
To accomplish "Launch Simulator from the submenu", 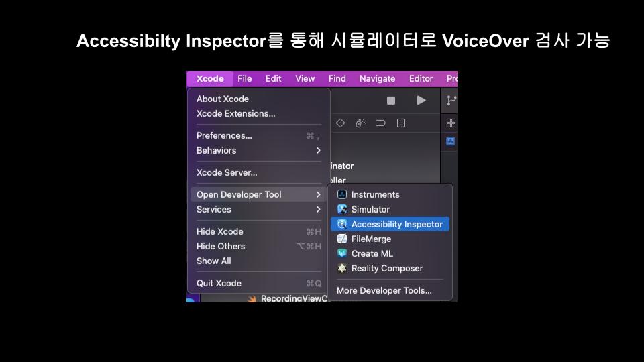I will click(390, 210).
